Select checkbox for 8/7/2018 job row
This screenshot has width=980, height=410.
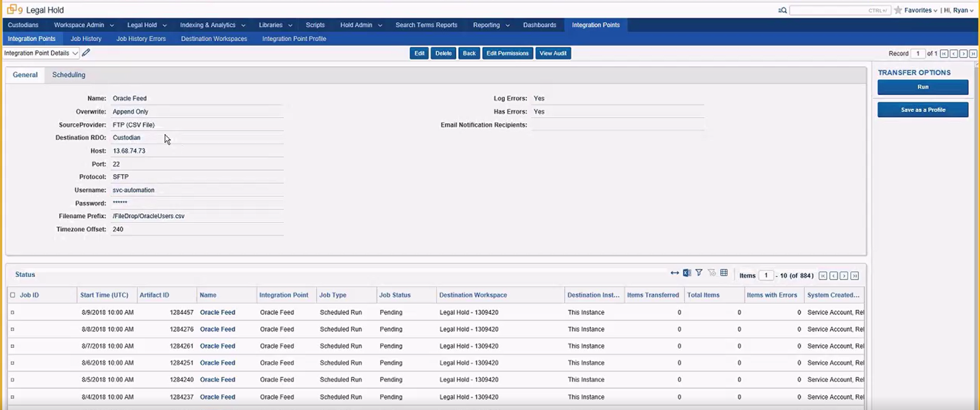click(x=13, y=346)
